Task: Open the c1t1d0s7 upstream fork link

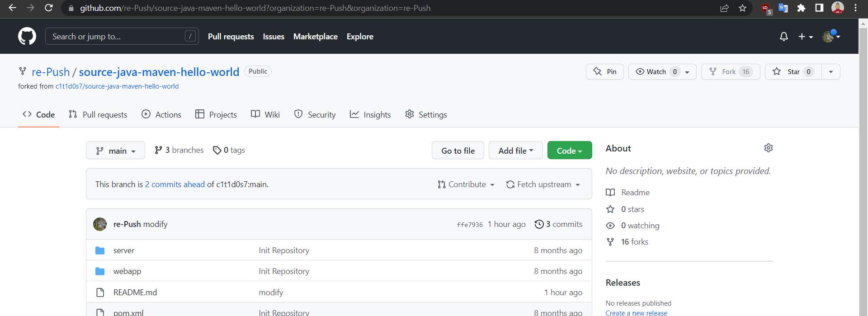Action: 117,86
